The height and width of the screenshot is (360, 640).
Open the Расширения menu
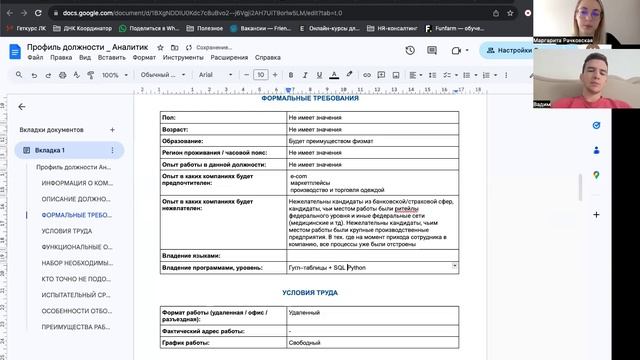[229, 58]
